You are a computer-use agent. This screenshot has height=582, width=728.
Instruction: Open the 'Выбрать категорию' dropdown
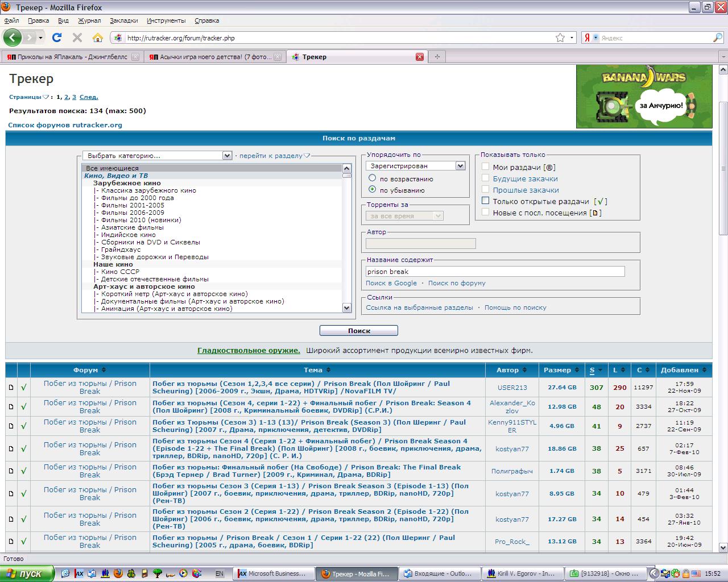pos(157,156)
